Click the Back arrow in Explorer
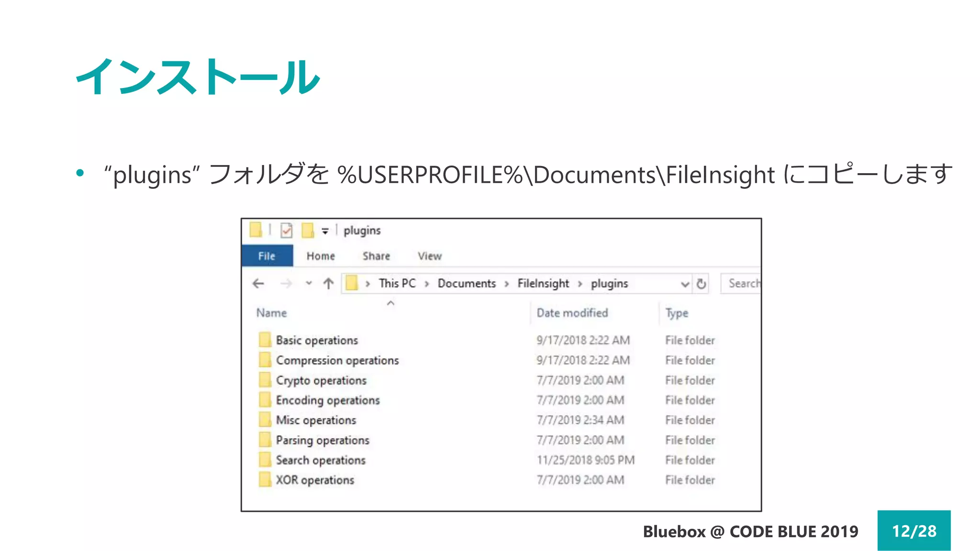The width and height of the screenshot is (980, 551). pyautogui.click(x=258, y=284)
